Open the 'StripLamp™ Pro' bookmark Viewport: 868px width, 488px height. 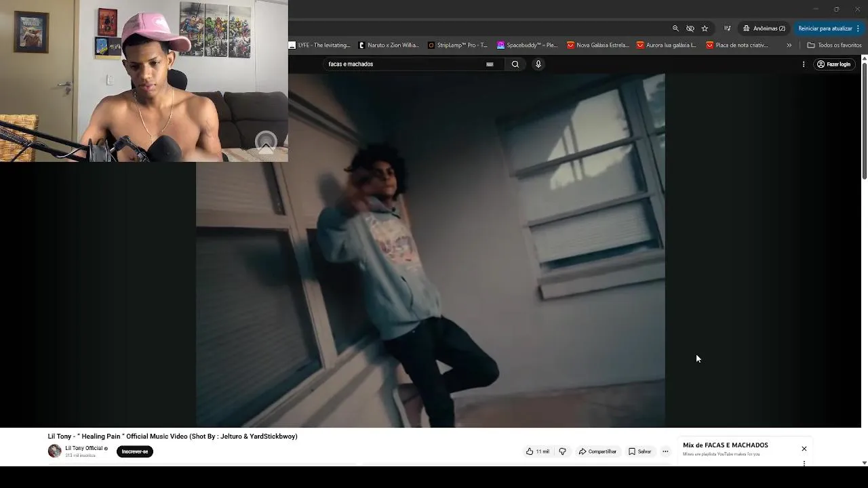click(x=458, y=45)
